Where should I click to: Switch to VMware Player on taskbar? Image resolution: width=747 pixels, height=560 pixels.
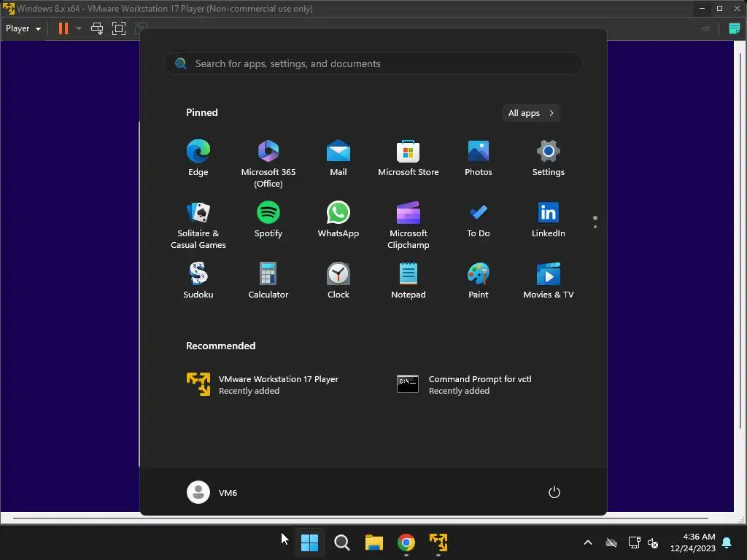coord(438,542)
